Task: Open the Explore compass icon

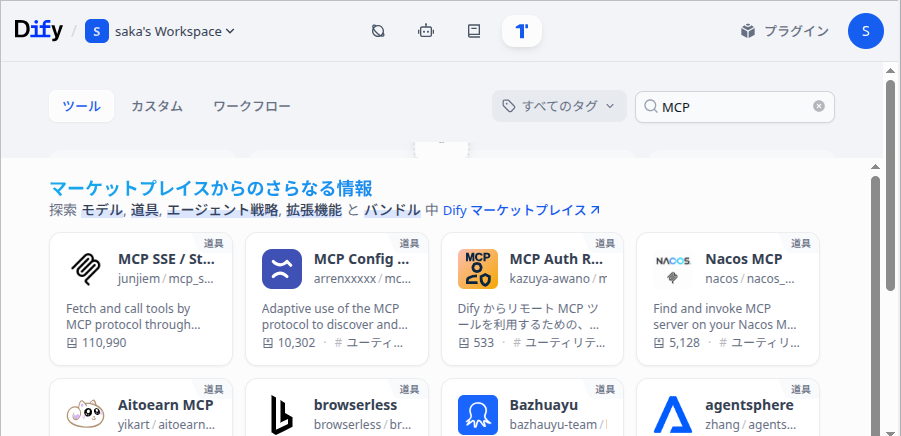Action: click(x=378, y=31)
